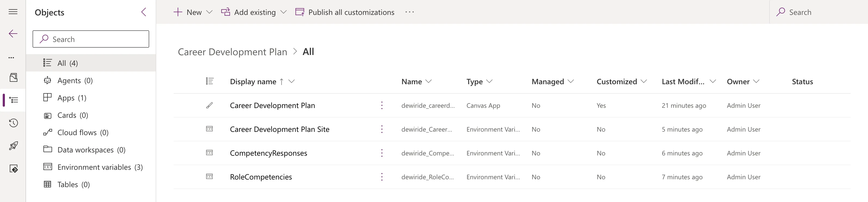Open row menu for CompetencyResponses

pyautogui.click(x=382, y=153)
